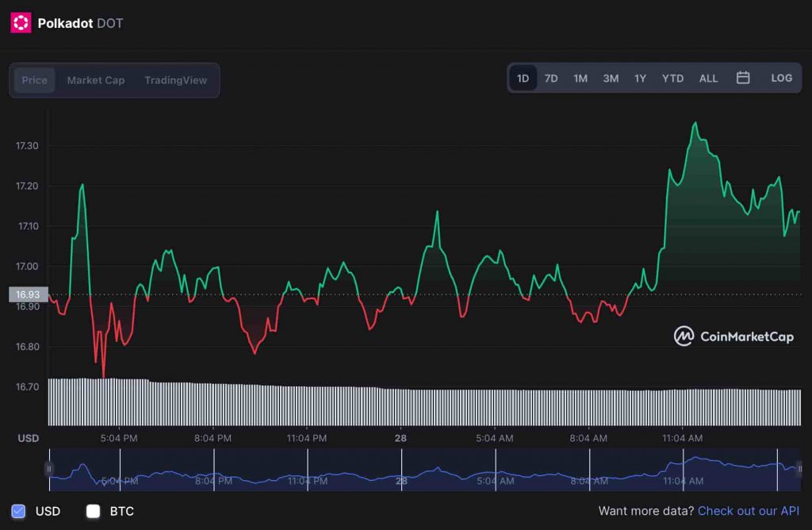Select the ALL time range
The height and width of the screenshot is (530, 812).
708,79
